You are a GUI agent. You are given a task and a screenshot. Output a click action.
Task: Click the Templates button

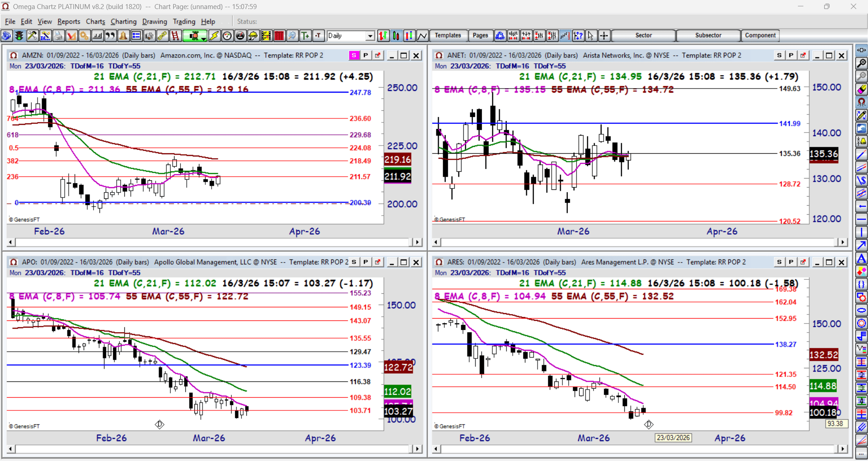[448, 35]
